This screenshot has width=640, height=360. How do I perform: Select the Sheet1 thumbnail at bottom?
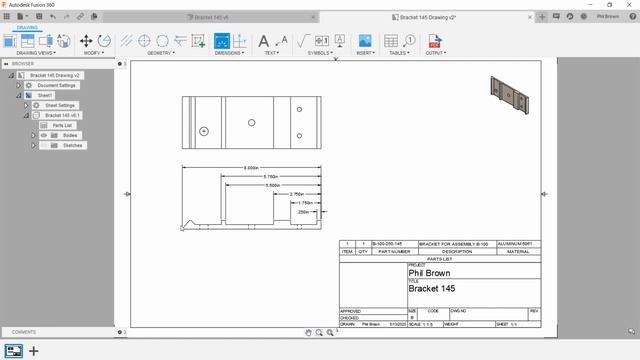coord(13,351)
